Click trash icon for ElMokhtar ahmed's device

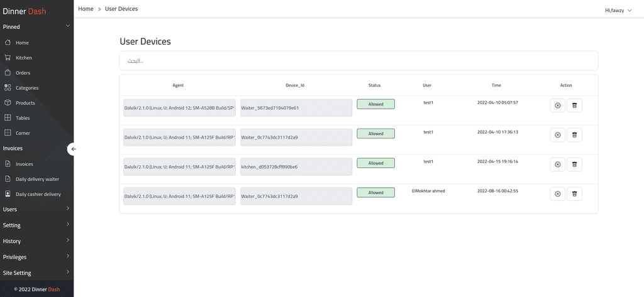[575, 194]
